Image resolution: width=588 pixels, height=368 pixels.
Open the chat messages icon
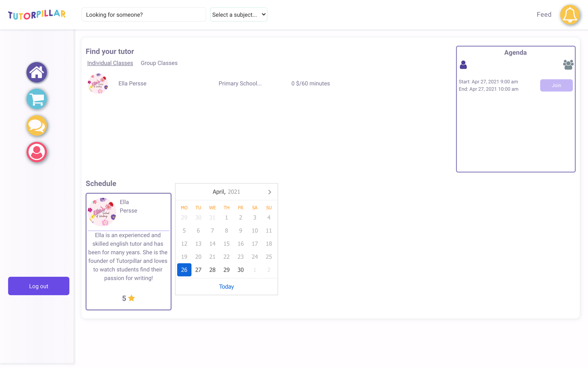tap(37, 125)
